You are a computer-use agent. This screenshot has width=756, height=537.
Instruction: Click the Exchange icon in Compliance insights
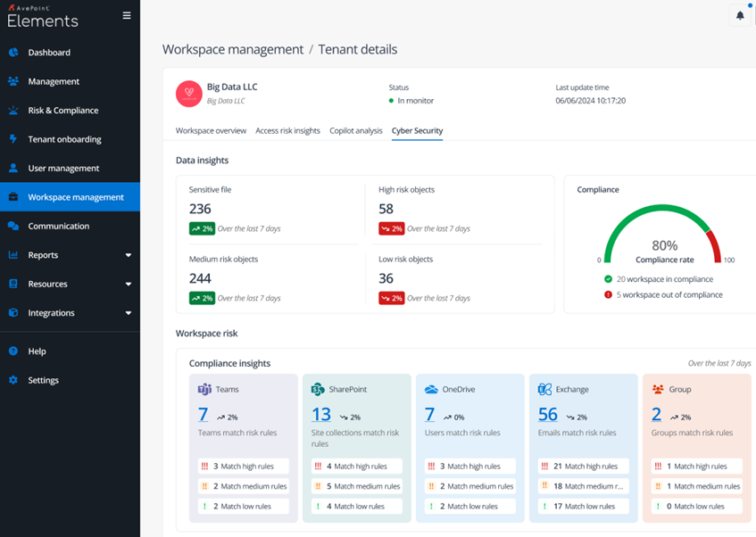[x=544, y=389]
